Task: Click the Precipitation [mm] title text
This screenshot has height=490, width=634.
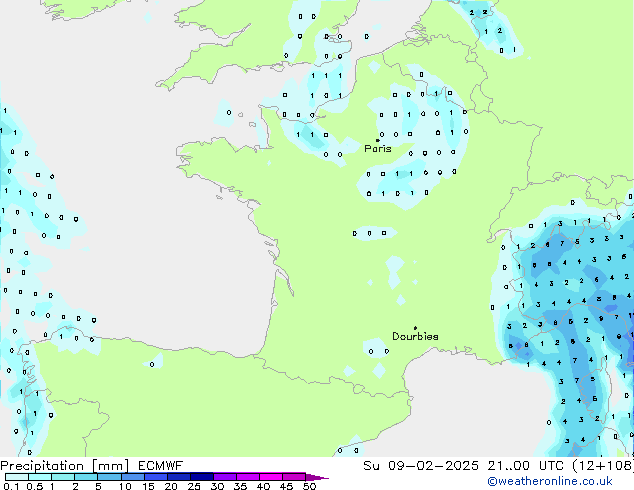Action: [64, 466]
